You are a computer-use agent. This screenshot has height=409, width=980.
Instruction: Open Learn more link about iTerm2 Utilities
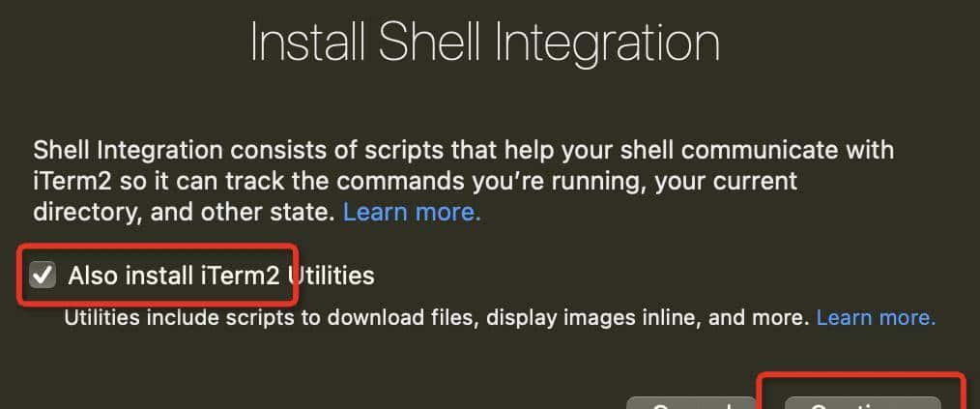876,317
